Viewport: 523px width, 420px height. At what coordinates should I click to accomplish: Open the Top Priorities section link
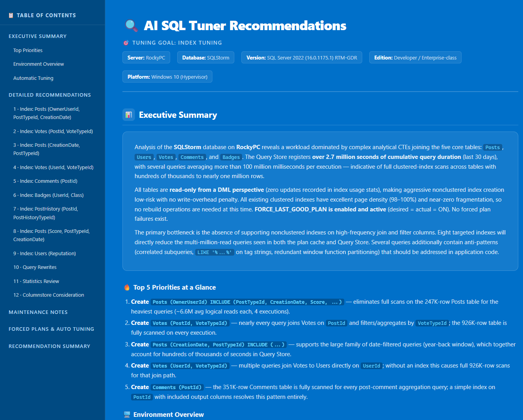pyautogui.click(x=28, y=50)
